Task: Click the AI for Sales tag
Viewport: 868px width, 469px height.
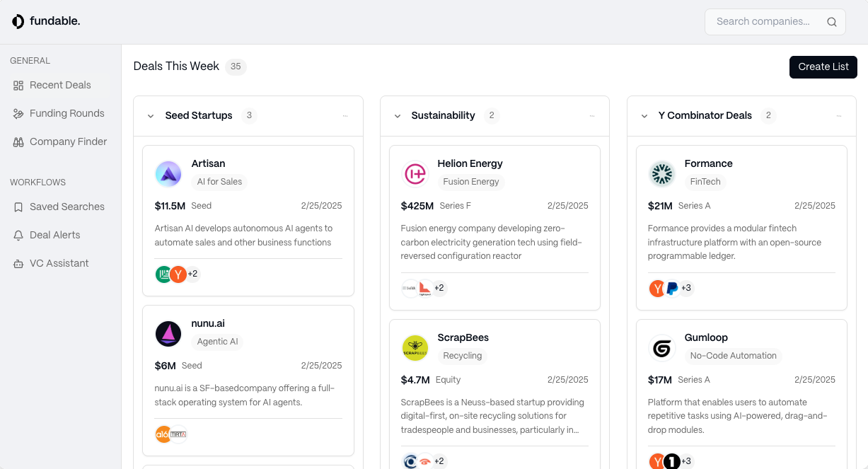Action: click(219, 182)
